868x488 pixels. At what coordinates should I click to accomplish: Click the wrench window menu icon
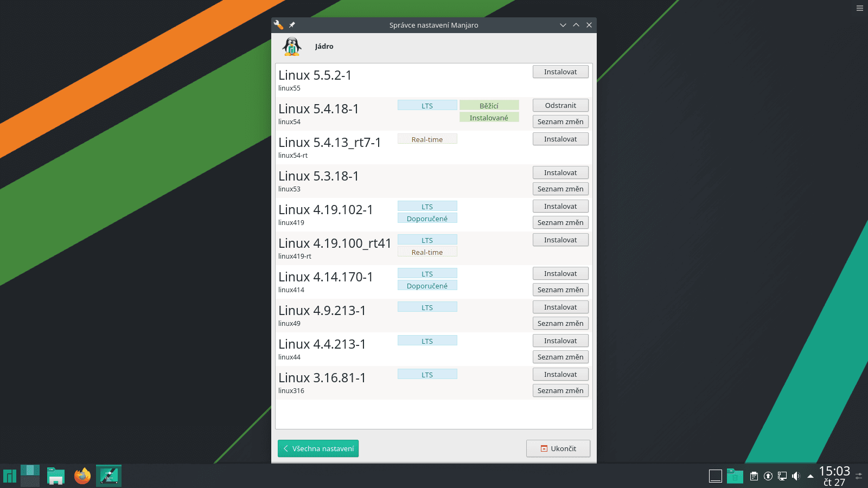pyautogui.click(x=278, y=25)
